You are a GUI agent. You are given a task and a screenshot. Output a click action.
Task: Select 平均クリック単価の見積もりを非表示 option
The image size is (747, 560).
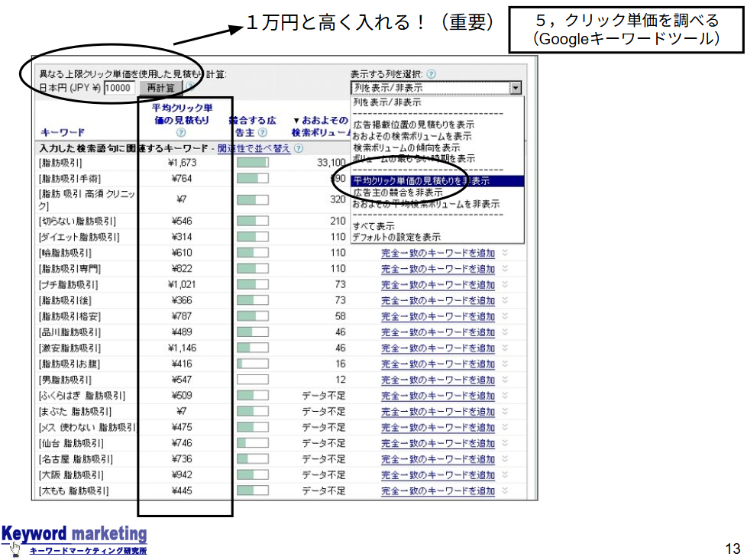click(x=422, y=181)
